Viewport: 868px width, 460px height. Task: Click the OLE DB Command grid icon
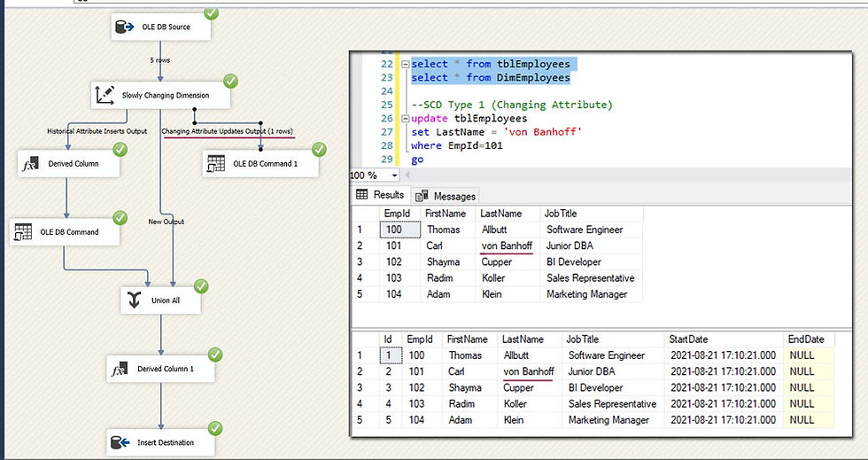coord(23,231)
